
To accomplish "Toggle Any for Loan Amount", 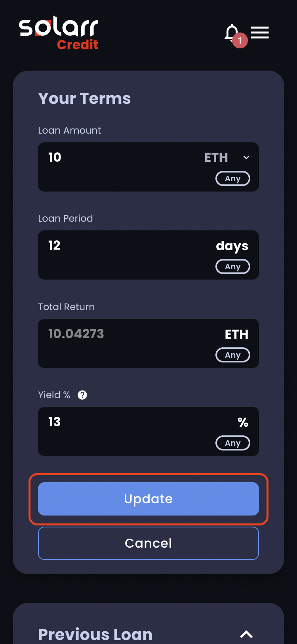I will coord(233,178).
